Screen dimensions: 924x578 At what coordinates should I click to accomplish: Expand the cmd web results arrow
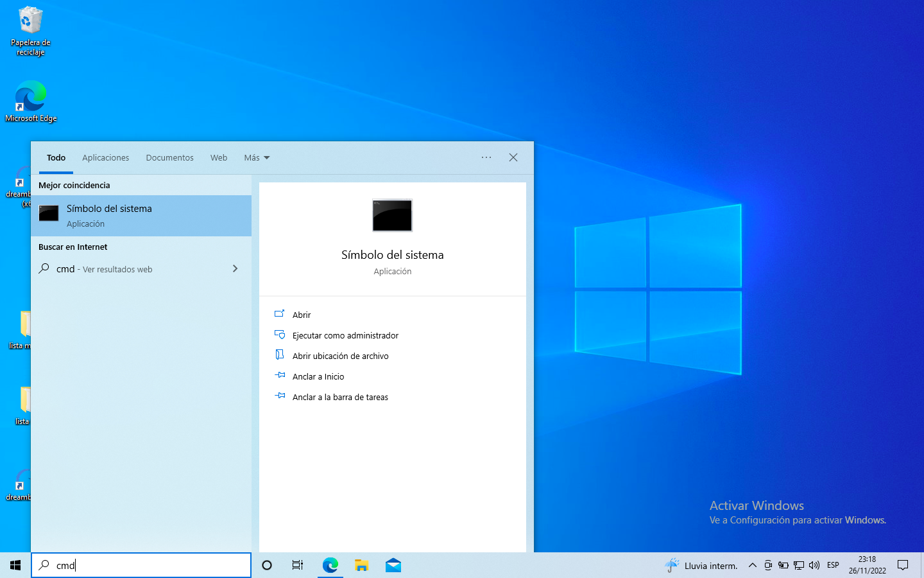(x=235, y=269)
